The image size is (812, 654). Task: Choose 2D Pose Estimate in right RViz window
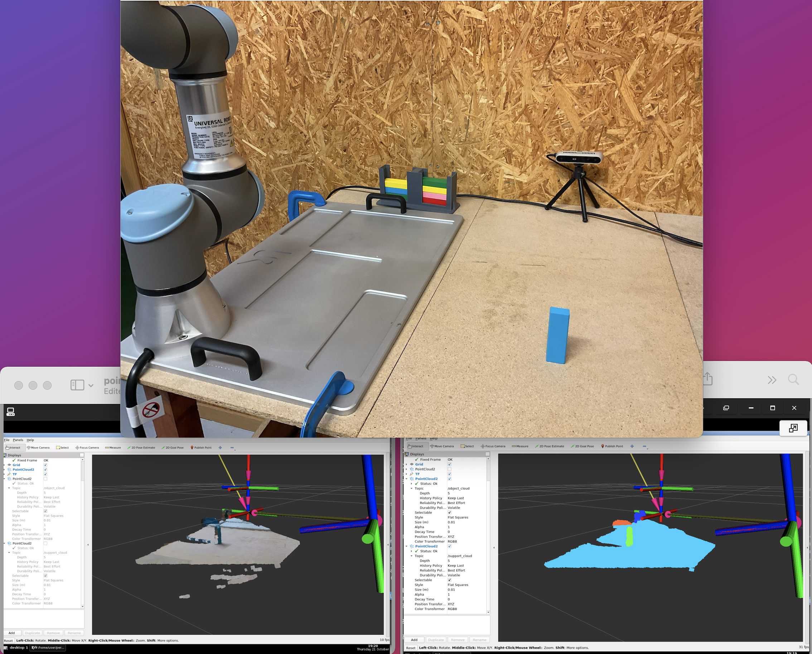549,446
